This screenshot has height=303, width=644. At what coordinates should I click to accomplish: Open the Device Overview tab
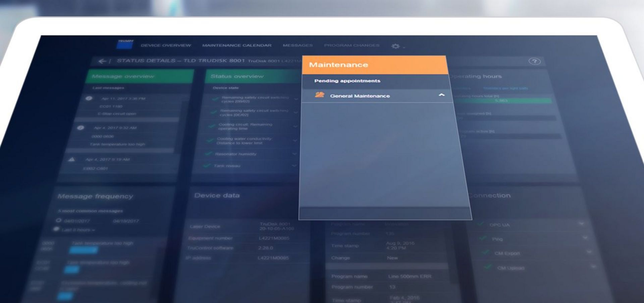pos(166,45)
